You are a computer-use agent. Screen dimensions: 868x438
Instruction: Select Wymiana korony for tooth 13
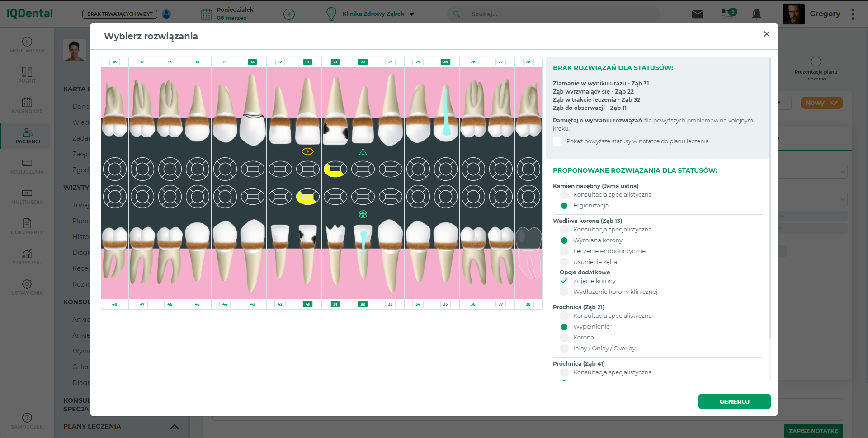click(x=564, y=240)
